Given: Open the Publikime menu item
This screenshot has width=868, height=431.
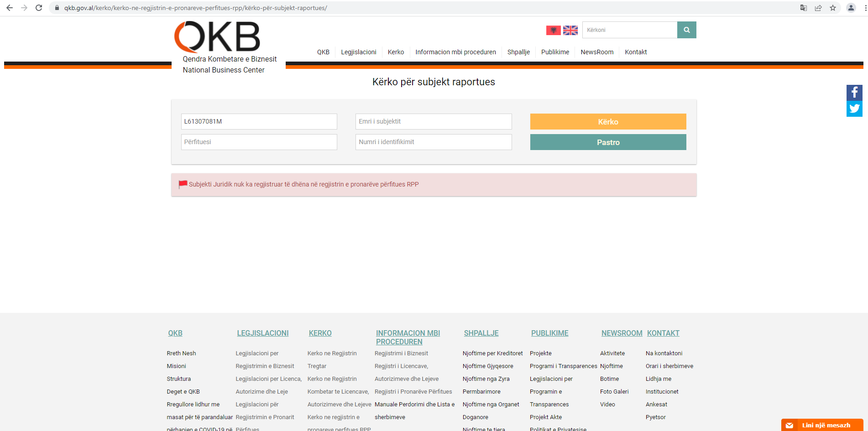Looking at the screenshot, I should click(555, 52).
